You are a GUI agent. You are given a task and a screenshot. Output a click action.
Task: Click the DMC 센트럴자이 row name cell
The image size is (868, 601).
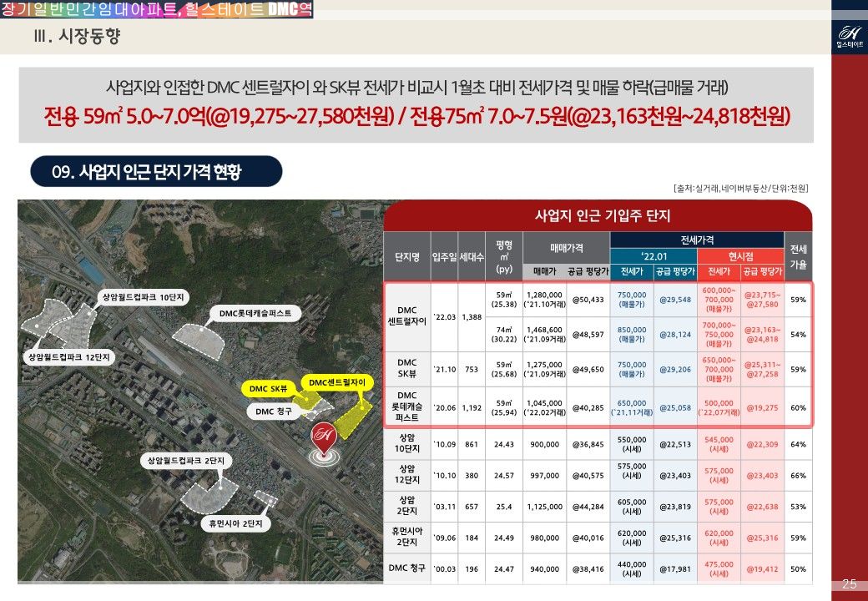[407, 316]
